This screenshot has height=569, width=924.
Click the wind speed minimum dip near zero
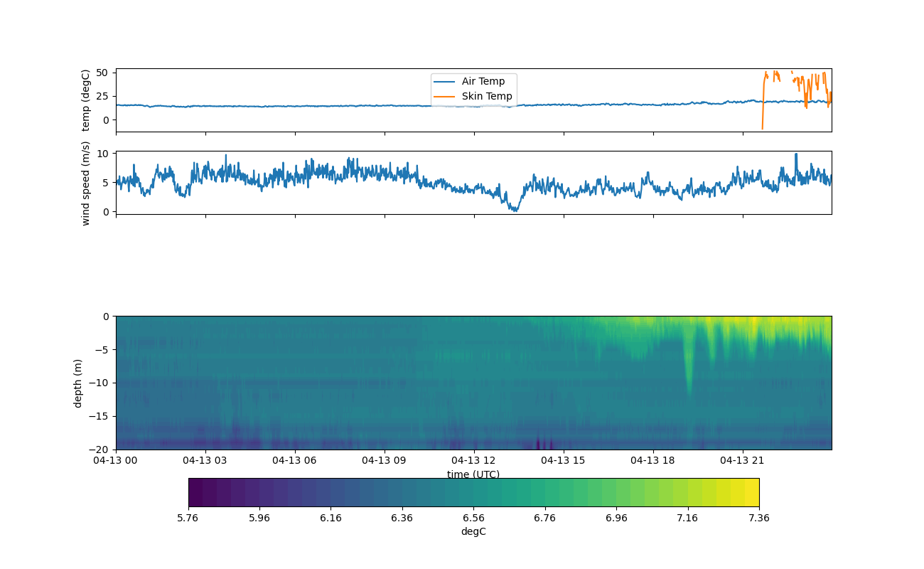514,209
